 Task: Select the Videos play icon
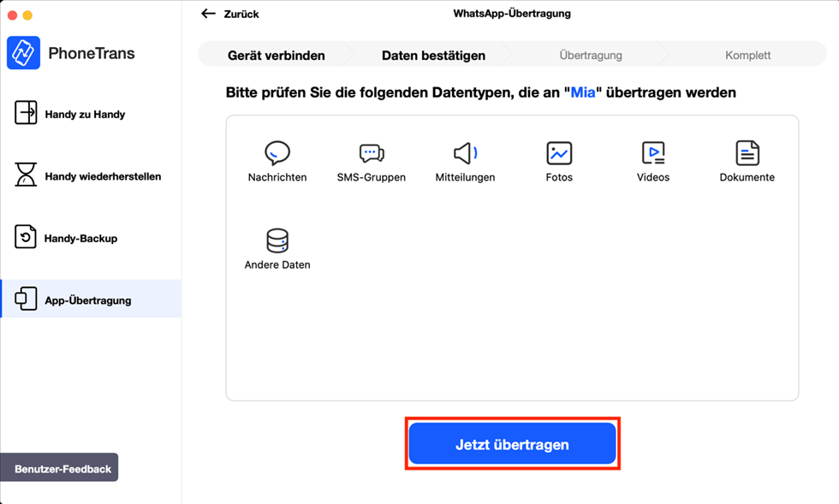(x=653, y=153)
